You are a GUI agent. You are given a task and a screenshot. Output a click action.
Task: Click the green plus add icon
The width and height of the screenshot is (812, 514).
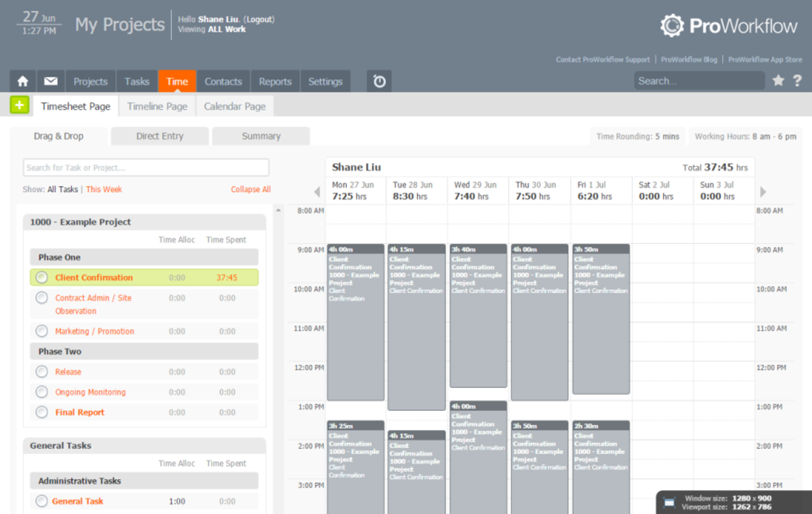pyautogui.click(x=19, y=105)
